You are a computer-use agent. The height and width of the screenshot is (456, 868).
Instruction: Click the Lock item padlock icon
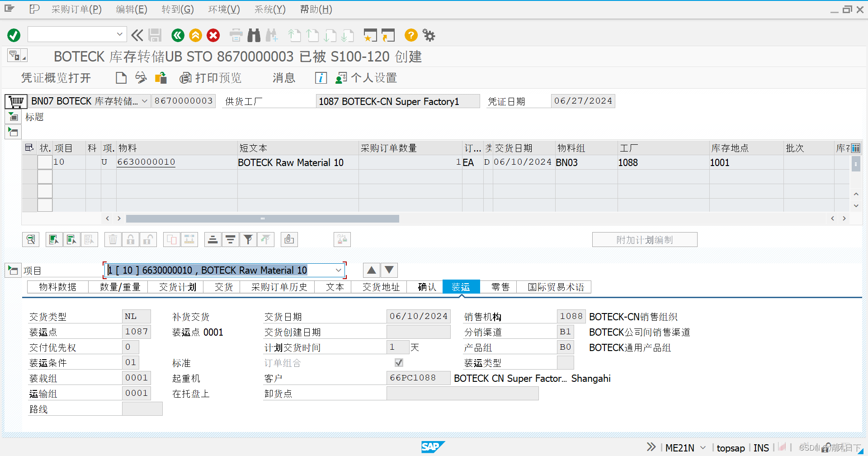tap(131, 239)
